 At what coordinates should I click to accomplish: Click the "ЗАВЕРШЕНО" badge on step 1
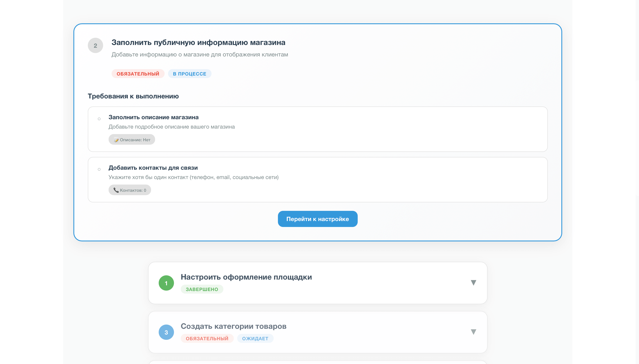coord(202,289)
